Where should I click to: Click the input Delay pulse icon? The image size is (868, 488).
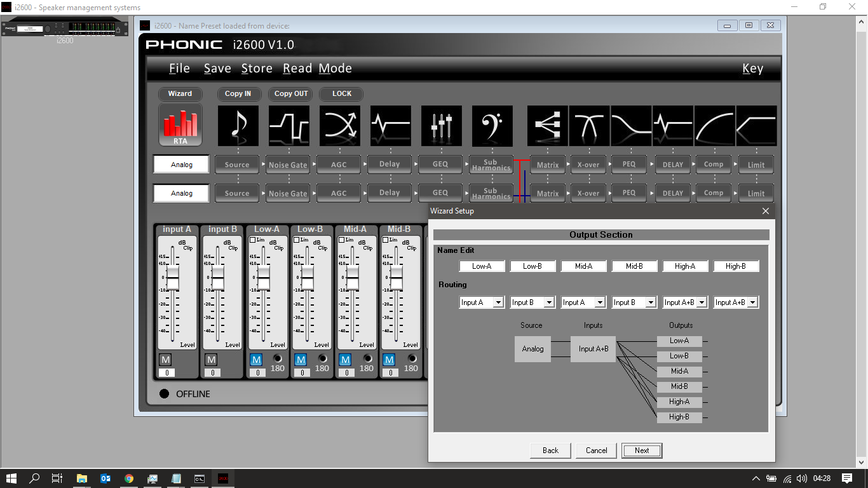coord(390,126)
